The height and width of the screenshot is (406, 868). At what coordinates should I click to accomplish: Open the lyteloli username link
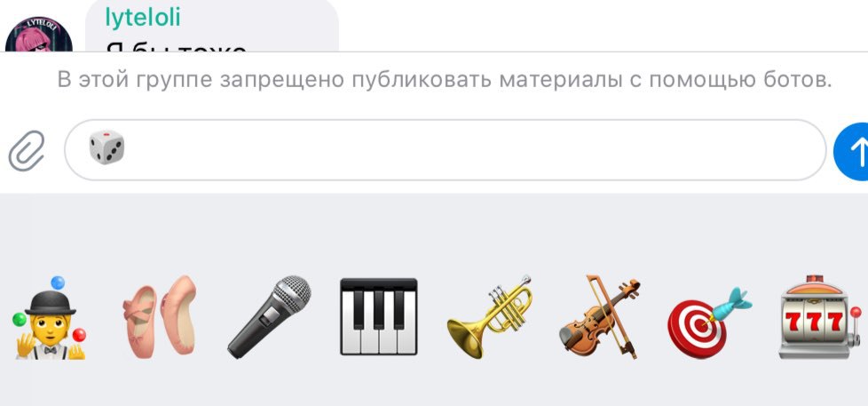pos(143,18)
